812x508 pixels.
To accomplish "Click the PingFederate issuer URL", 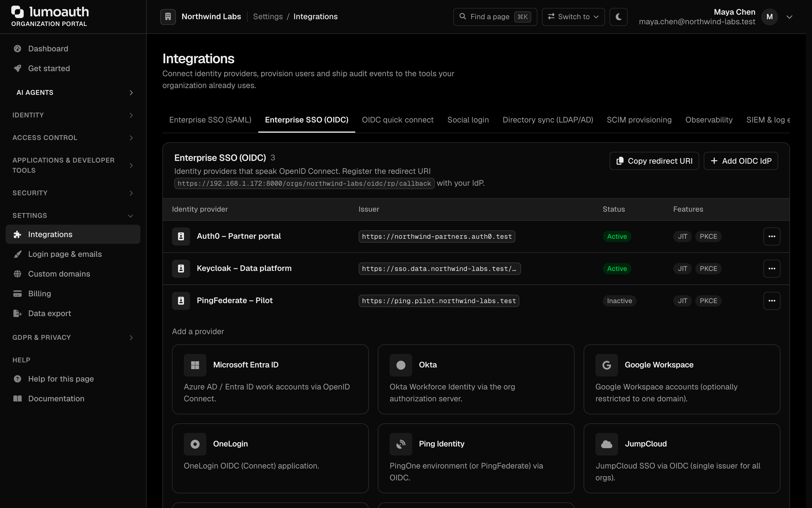I will click(x=438, y=301).
